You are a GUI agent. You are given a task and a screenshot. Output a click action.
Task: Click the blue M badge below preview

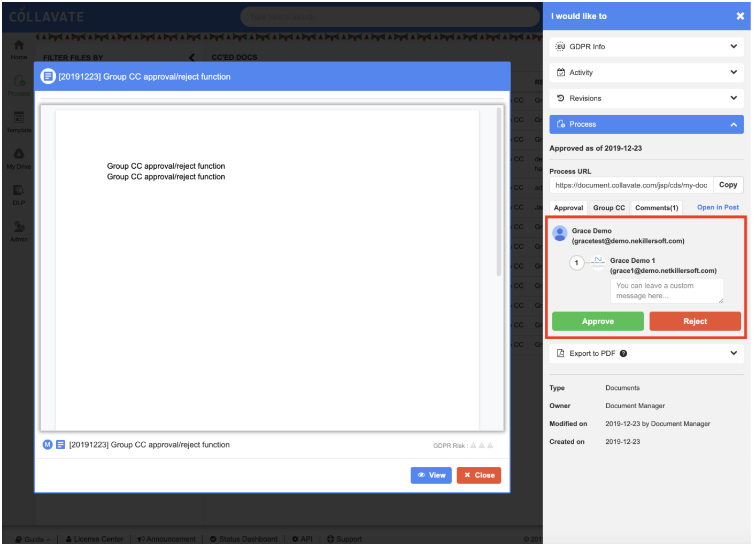point(48,444)
